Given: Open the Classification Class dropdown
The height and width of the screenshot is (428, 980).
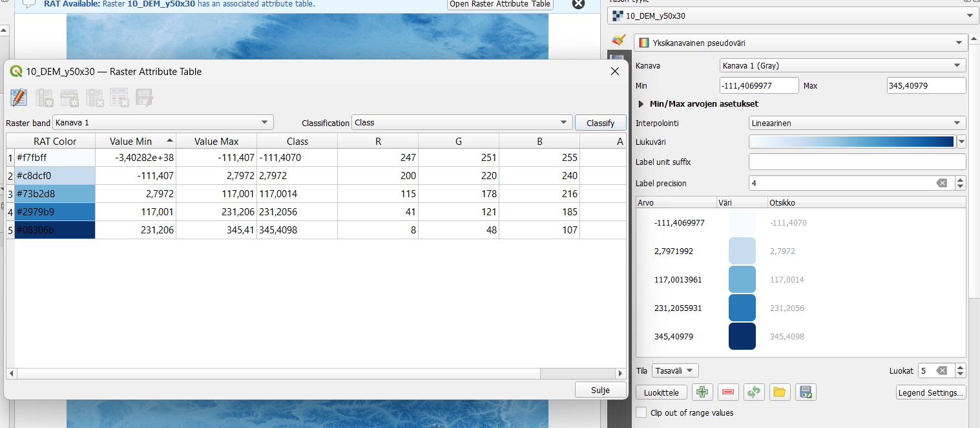Looking at the screenshot, I should (462, 122).
